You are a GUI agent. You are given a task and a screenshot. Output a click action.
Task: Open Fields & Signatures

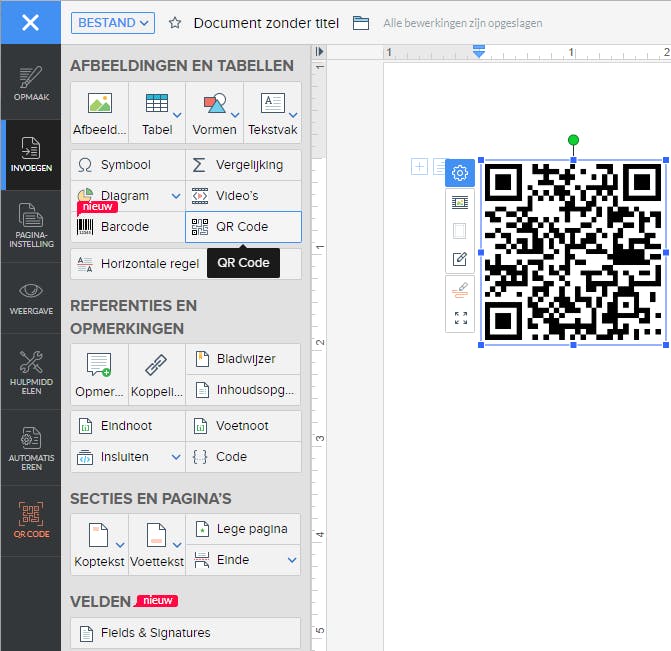click(186, 633)
